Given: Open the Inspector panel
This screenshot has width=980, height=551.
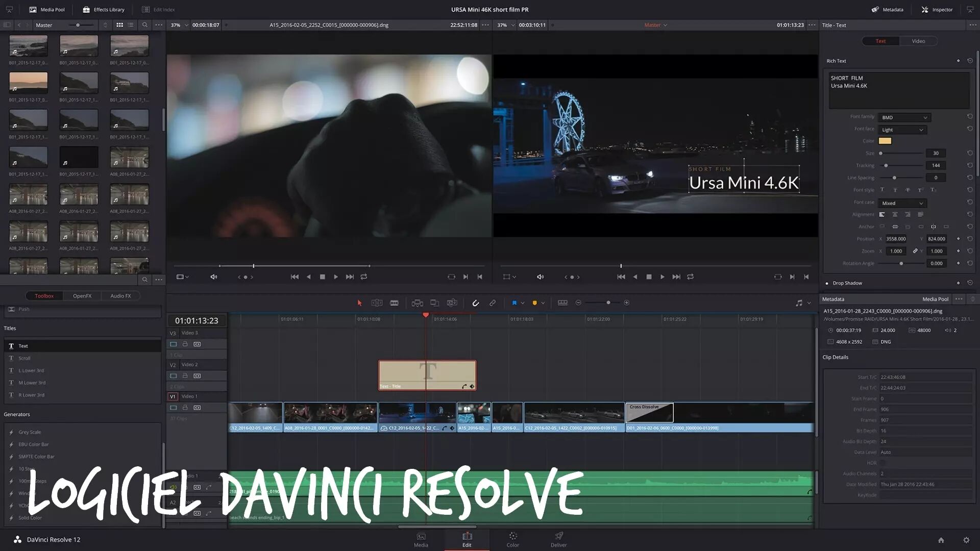Looking at the screenshot, I should coord(937,9).
